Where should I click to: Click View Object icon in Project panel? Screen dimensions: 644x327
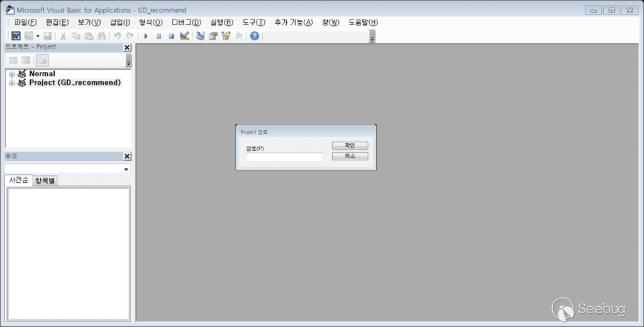[25, 60]
